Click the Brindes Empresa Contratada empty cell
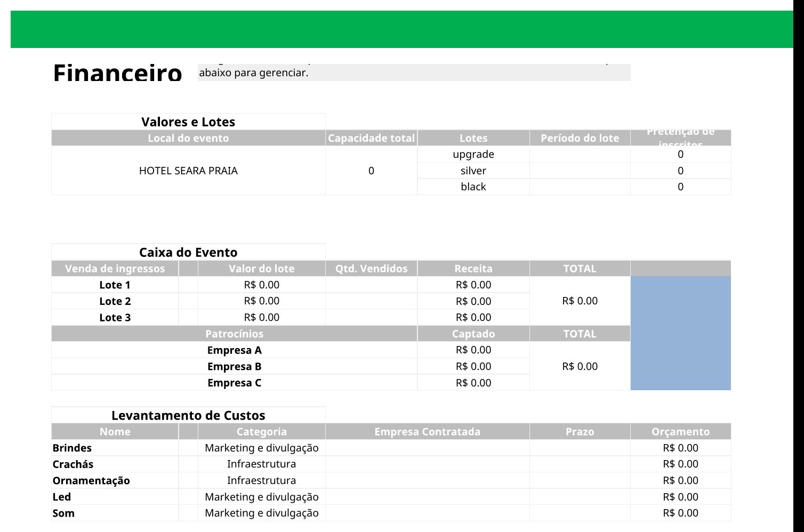Screen dimensions: 804x532 (427, 448)
